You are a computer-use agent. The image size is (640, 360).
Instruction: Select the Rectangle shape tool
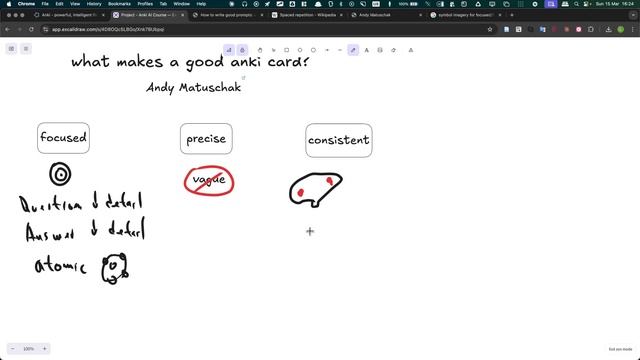(x=287, y=50)
